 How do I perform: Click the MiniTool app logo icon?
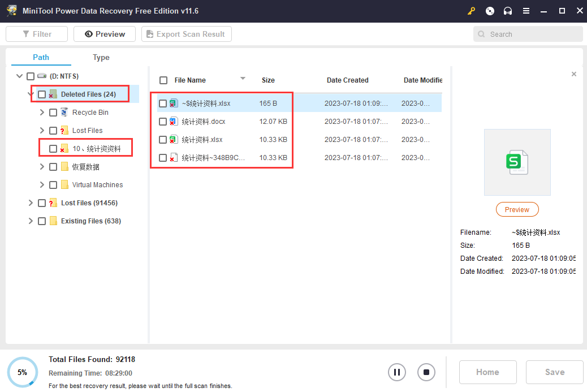click(x=12, y=11)
